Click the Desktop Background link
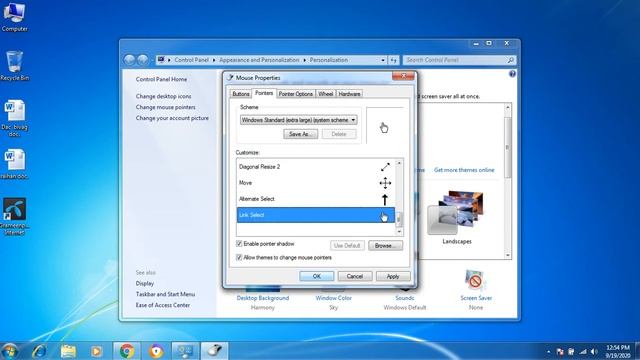 pos(262,298)
